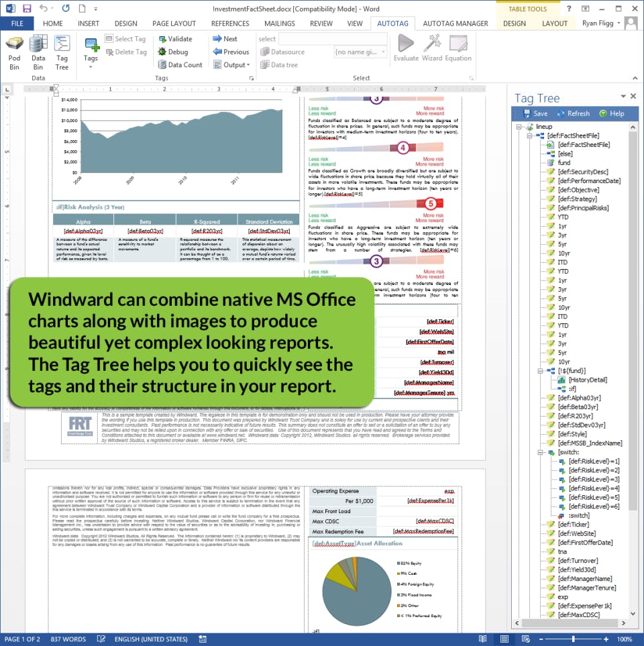Save the Tag Tree changes
Screen dimensions: 644x646
(x=535, y=114)
